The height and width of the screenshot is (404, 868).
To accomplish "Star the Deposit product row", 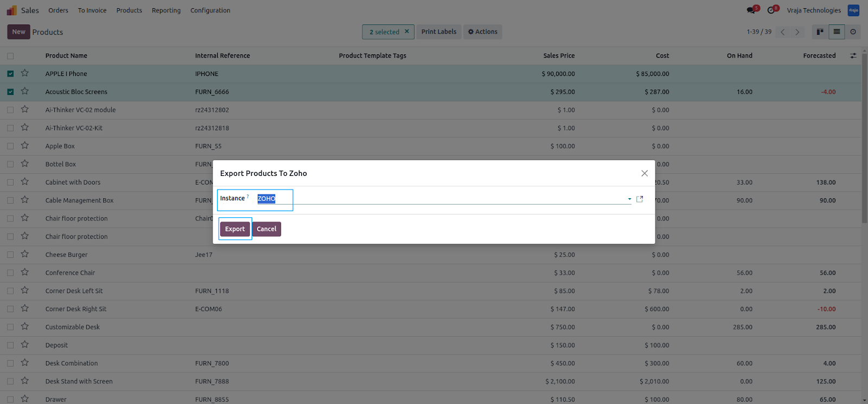I will pos(25,344).
